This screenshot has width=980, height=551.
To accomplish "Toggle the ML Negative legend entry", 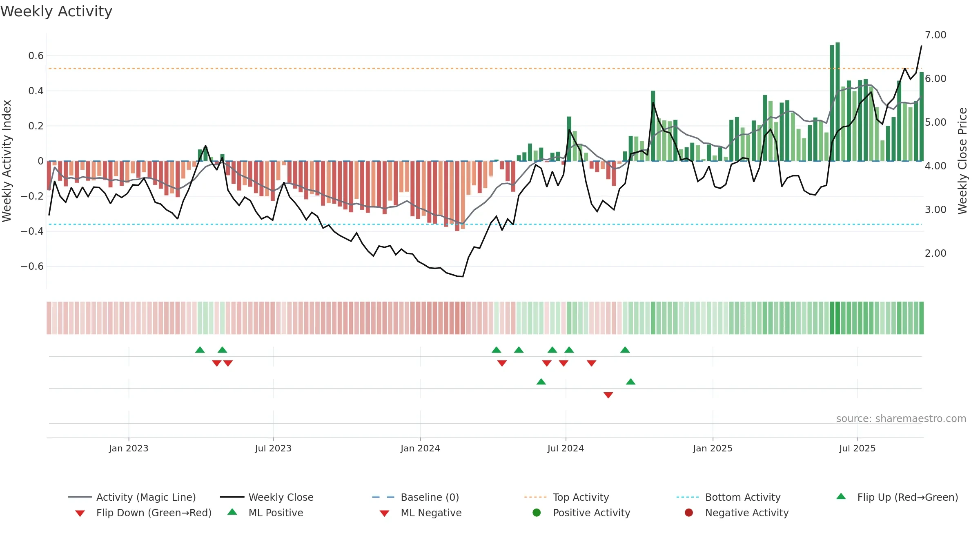I will point(420,513).
